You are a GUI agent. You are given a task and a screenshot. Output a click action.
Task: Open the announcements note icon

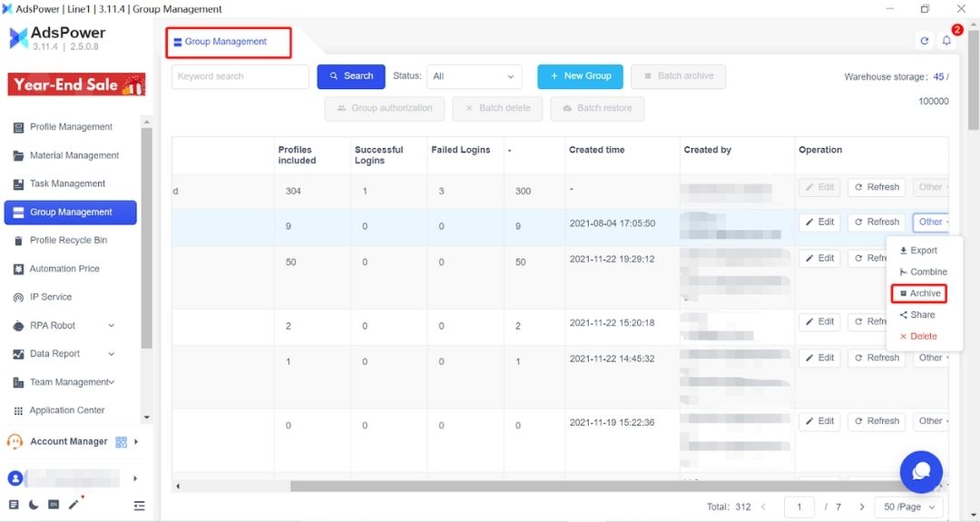(x=14, y=505)
